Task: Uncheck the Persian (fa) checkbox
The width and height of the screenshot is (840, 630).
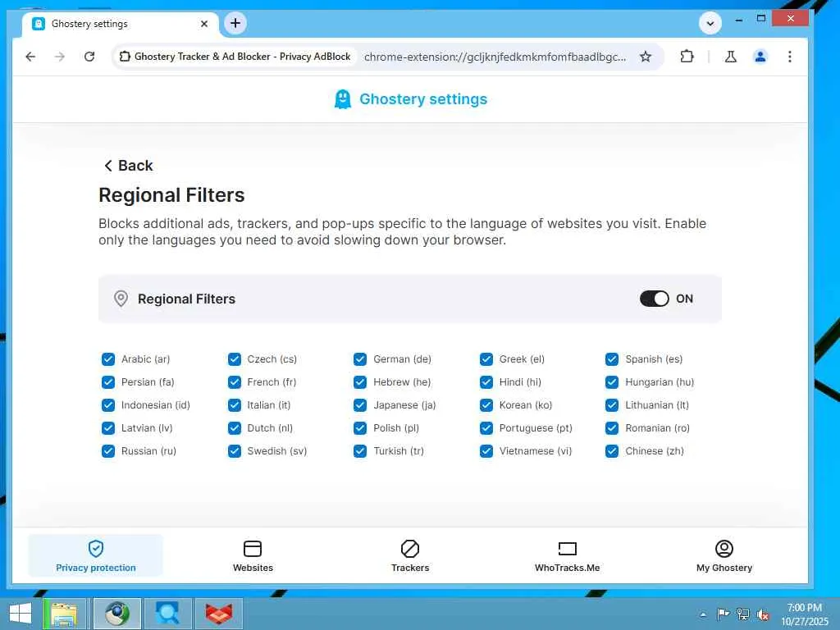Action: [108, 382]
